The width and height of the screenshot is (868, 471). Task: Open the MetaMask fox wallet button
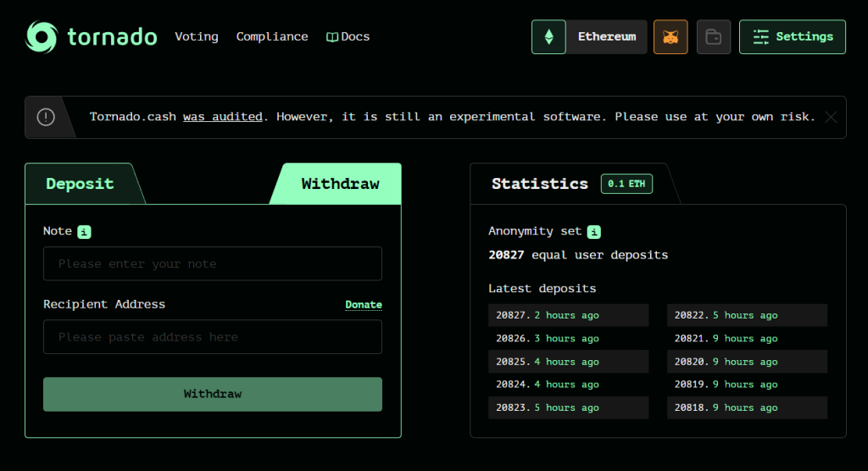[670, 37]
